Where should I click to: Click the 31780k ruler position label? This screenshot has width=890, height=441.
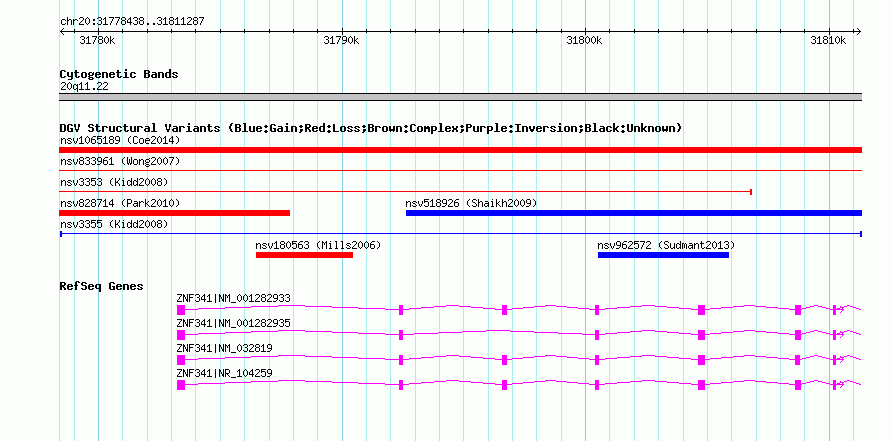pos(98,41)
